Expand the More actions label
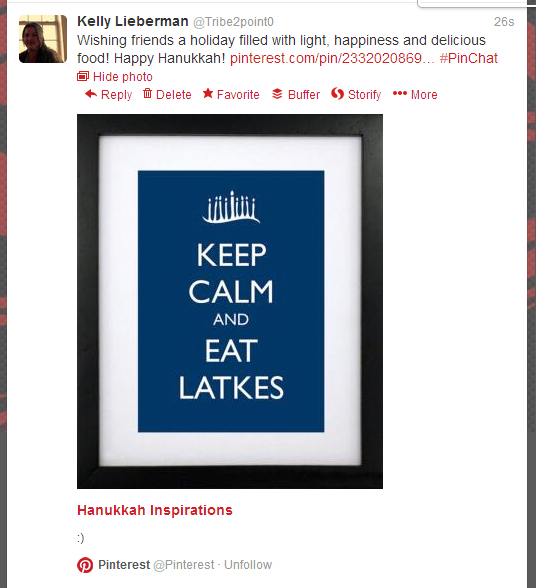536x588 pixels. click(424, 94)
